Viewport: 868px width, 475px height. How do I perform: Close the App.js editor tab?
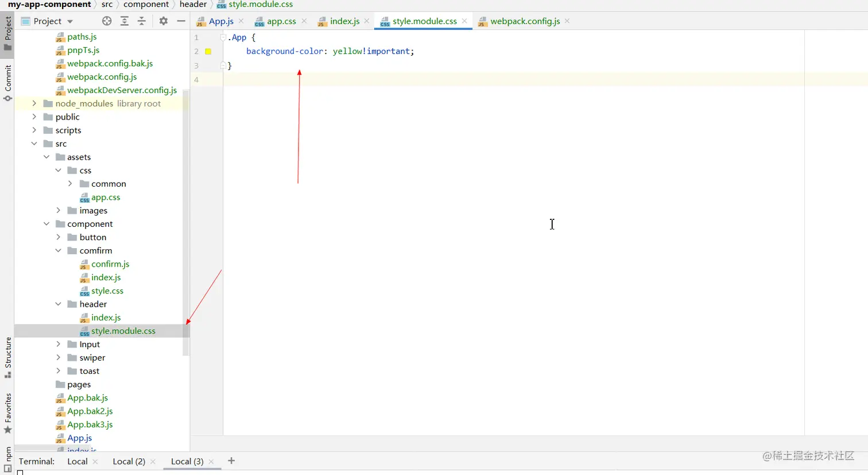click(241, 21)
